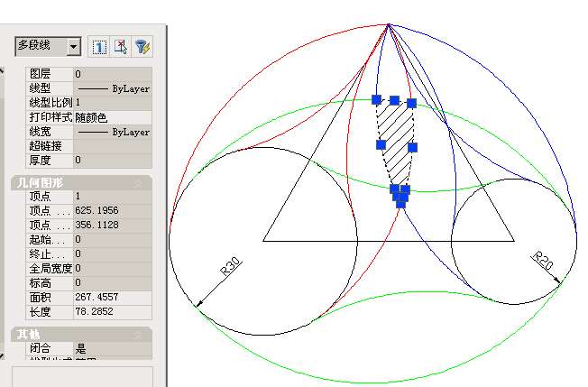Click vertex X value 625.1956
Screen dimensions: 588x387
[x=113, y=210]
